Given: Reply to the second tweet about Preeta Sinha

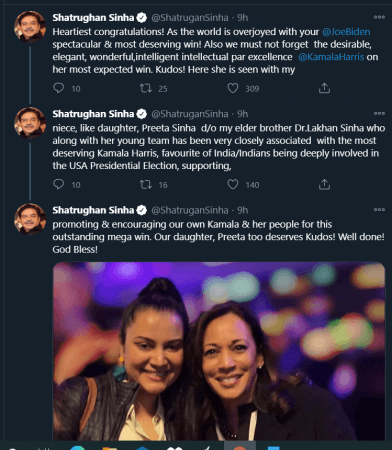Looking at the screenshot, I should tap(59, 184).
